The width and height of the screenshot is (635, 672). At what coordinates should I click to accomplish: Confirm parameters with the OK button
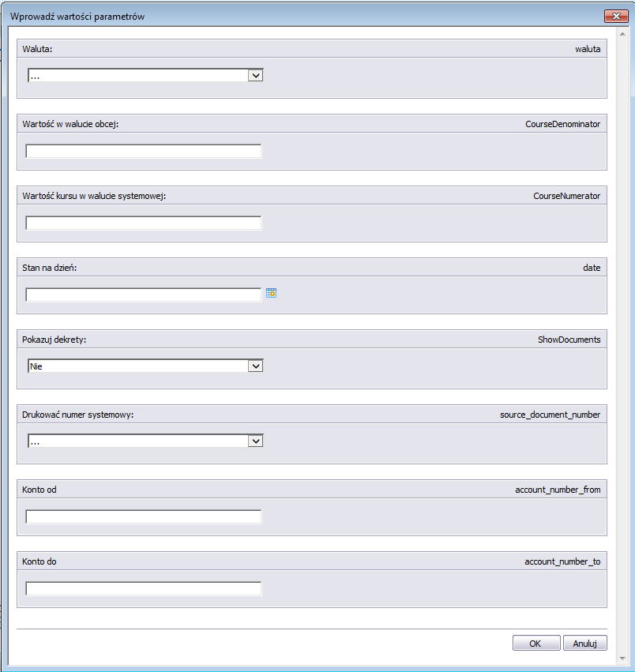pos(536,643)
